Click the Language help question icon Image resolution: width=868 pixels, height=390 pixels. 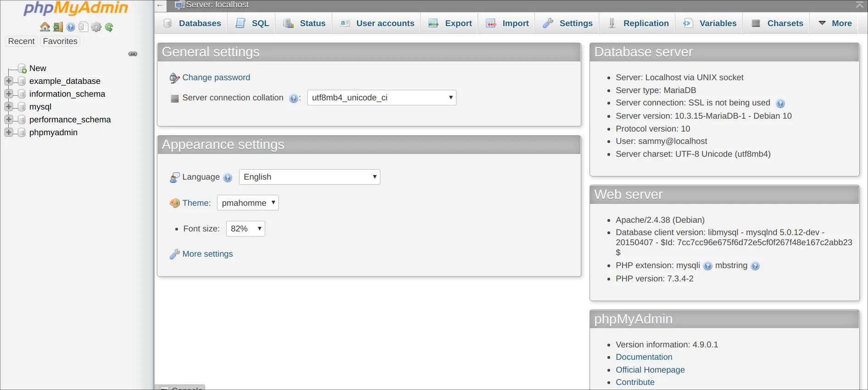[228, 177]
